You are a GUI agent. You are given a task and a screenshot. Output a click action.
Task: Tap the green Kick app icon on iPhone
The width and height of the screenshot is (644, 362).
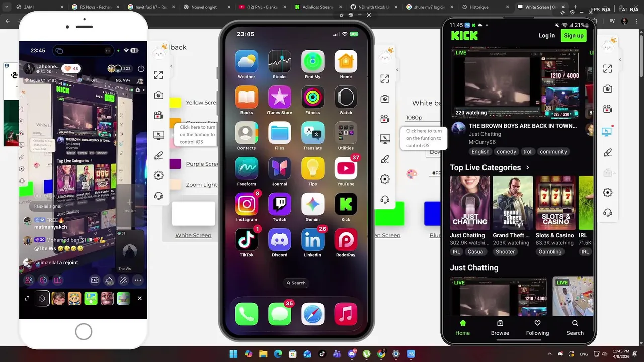click(346, 204)
